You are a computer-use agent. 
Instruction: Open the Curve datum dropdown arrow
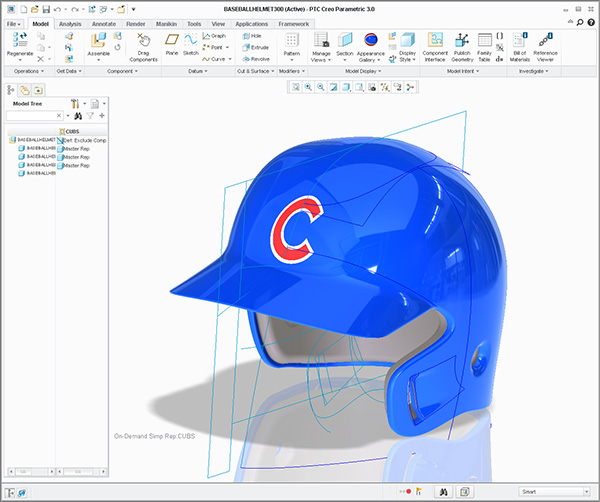tap(230, 59)
